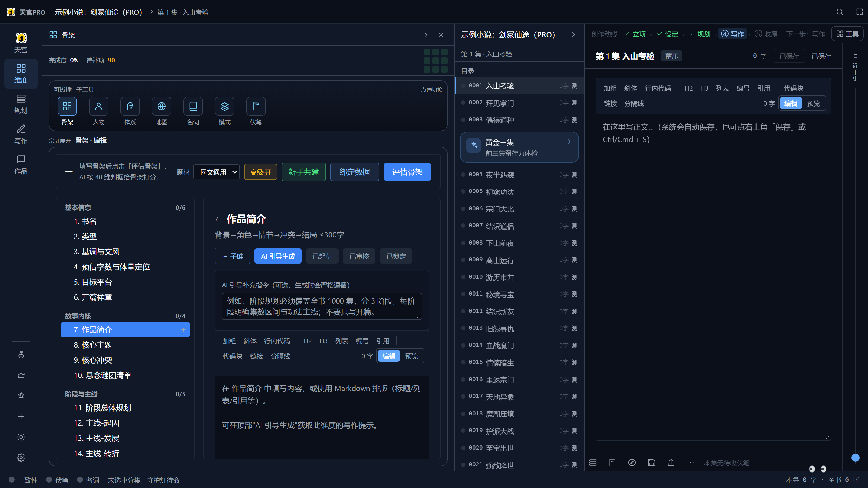Go to 设定 workflow step

pos(668,34)
